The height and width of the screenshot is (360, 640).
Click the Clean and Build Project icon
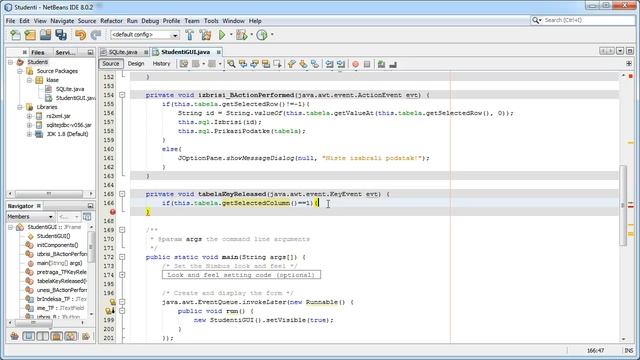coord(206,35)
